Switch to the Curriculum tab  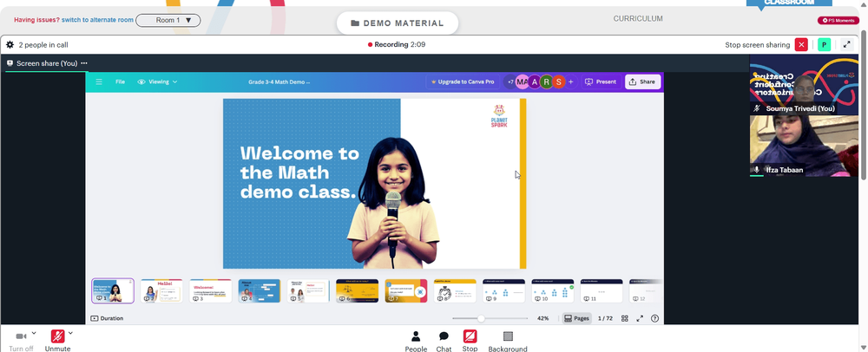(638, 19)
